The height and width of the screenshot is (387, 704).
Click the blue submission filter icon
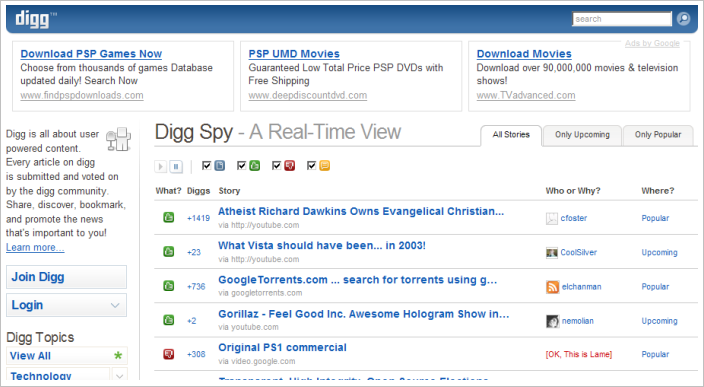coord(220,166)
